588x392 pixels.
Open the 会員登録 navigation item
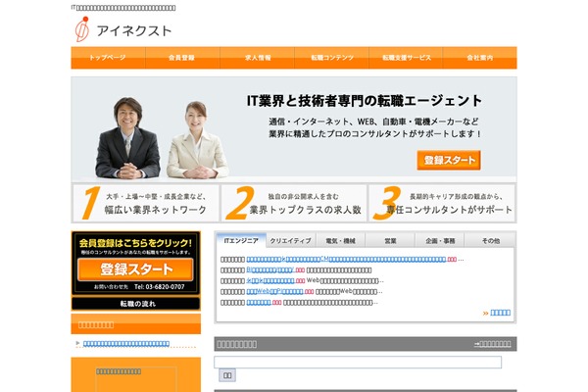click(x=182, y=58)
